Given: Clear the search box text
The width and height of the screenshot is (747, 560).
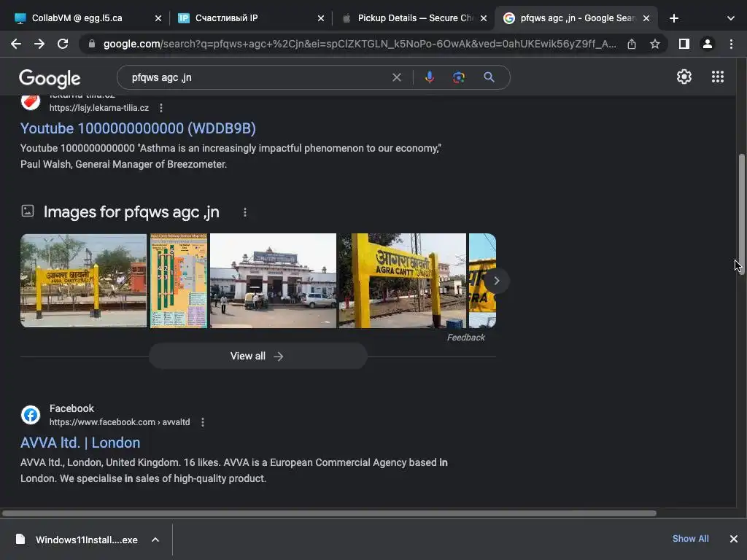Looking at the screenshot, I should 396,77.
